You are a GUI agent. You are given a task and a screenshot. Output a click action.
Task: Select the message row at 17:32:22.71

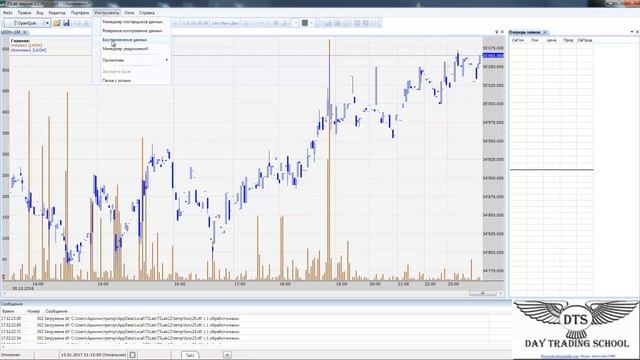coord(245,331)
